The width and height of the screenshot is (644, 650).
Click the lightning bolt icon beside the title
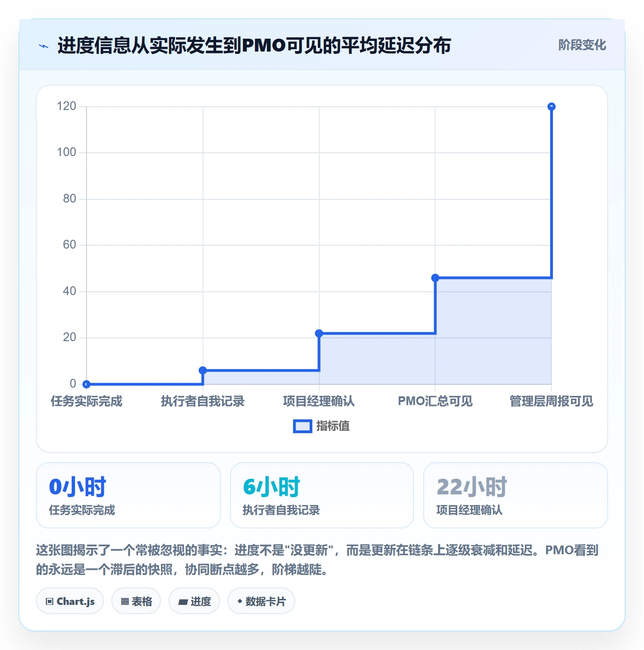[44, 46]
